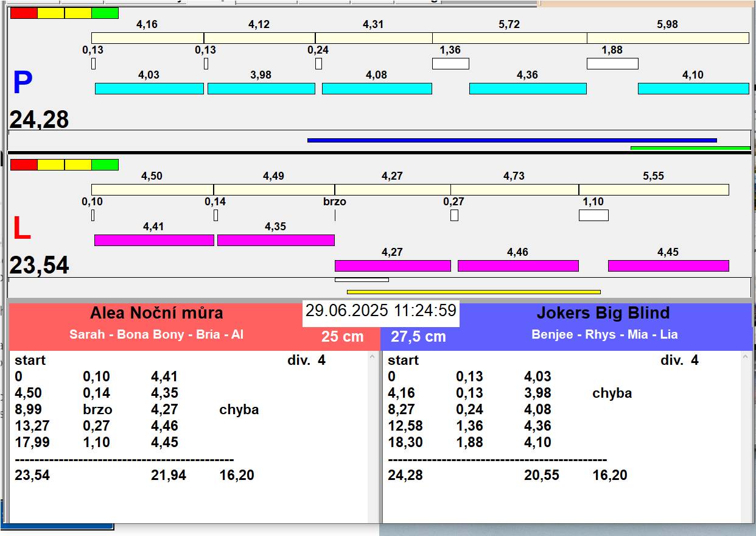Click the 1,10 changeover box in lane L
Screen dimensions: 756x536
593,215
